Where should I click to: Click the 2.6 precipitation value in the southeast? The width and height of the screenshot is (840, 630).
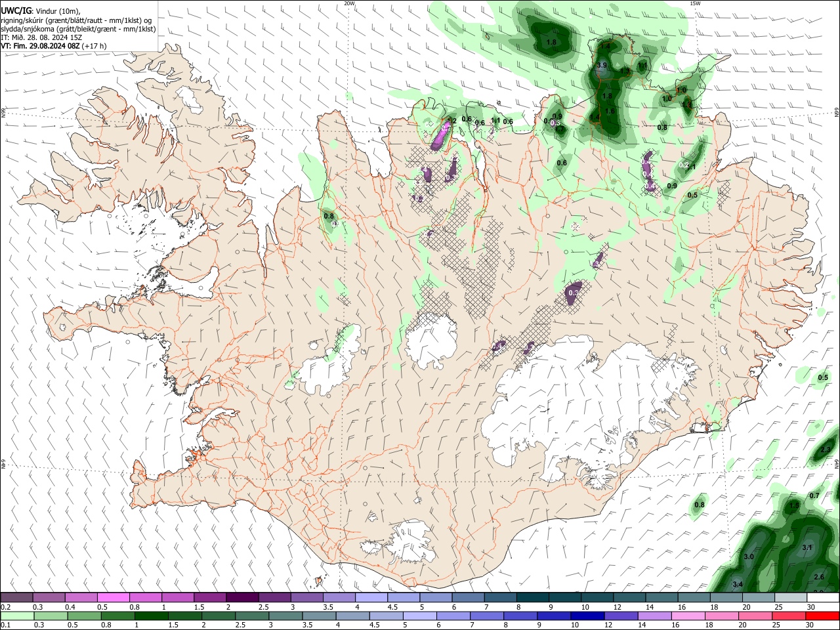(819, 577)
